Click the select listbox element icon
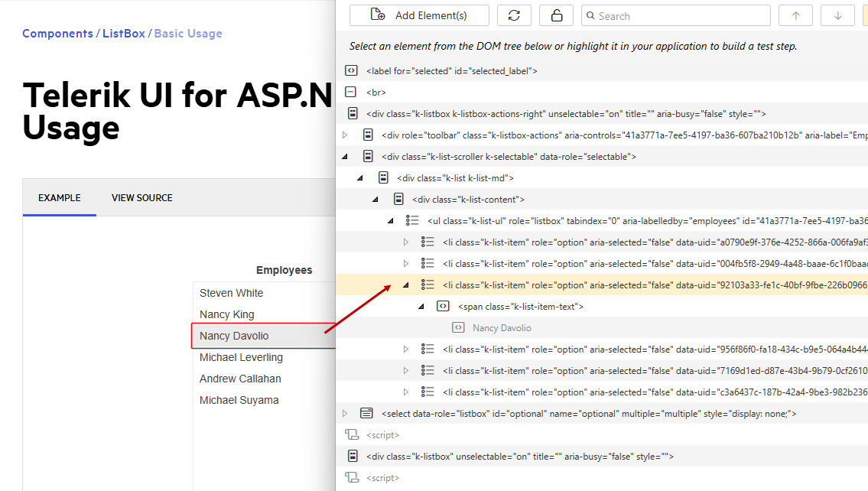868x491 pixels. coord(366,414)
